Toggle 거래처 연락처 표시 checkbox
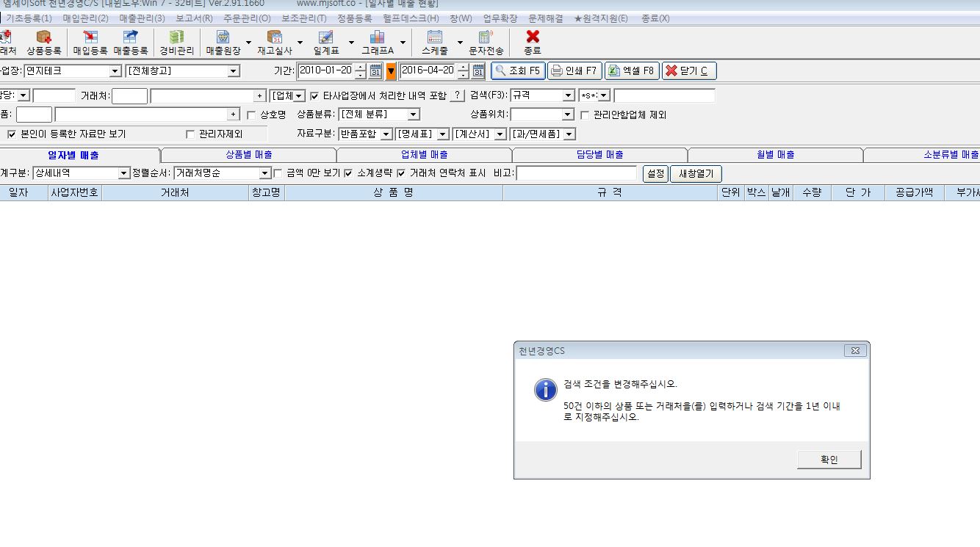Screen dimensions: 980x547 pyautogui.click(x=401, y=173)
